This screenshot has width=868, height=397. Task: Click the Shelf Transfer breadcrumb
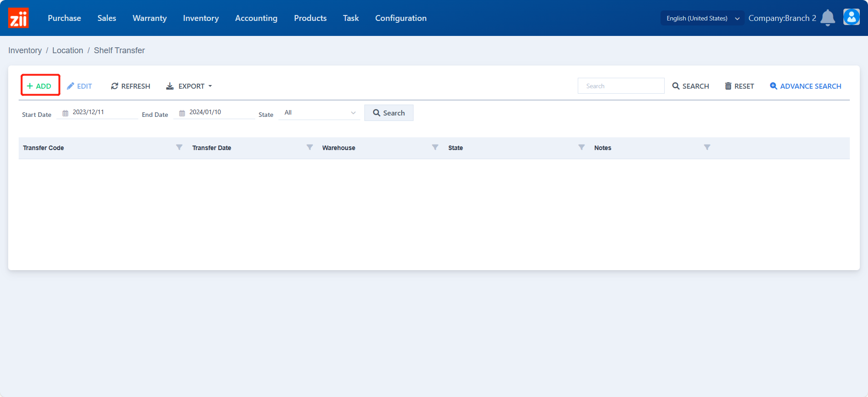(119, 50)
